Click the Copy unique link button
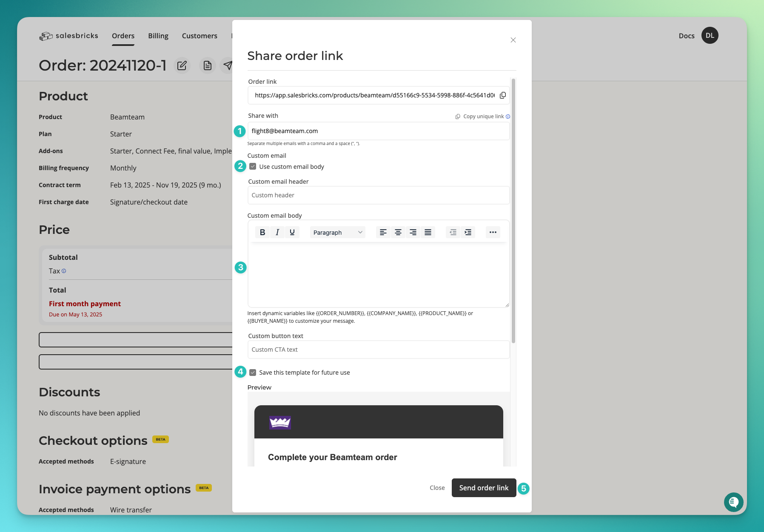 click(480, 117)
